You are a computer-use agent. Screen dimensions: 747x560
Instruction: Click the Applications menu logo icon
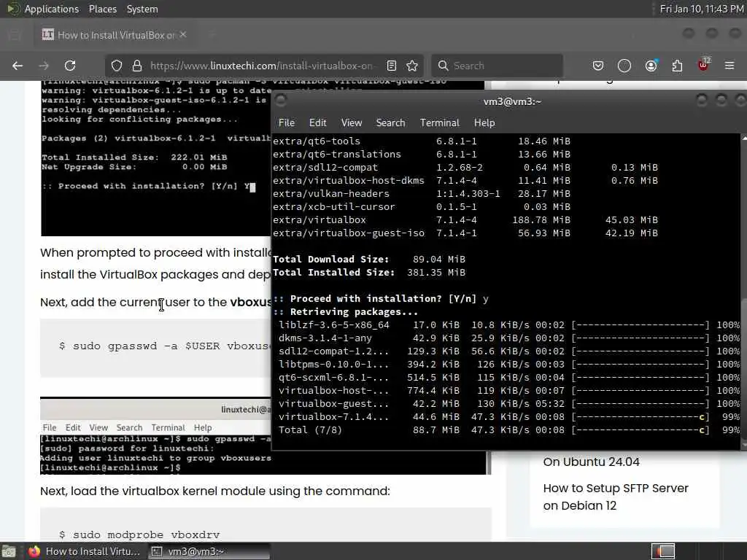(x=12, y=9)
